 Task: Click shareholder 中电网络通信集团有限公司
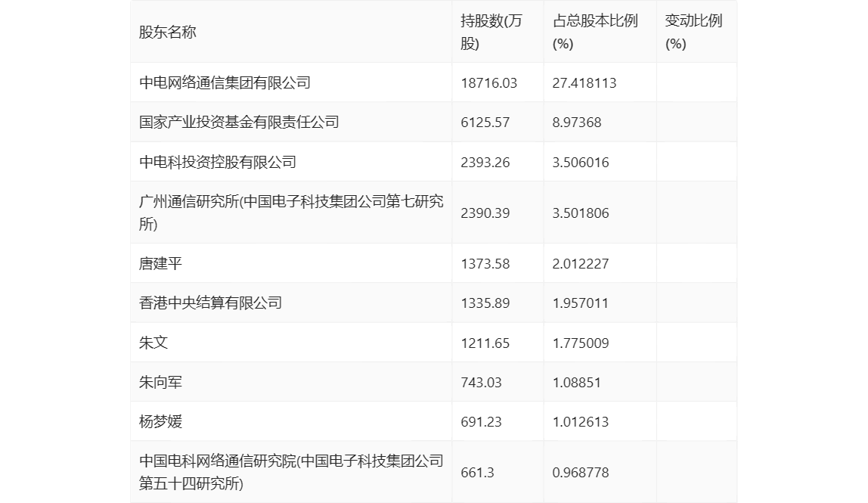[225, 82]
